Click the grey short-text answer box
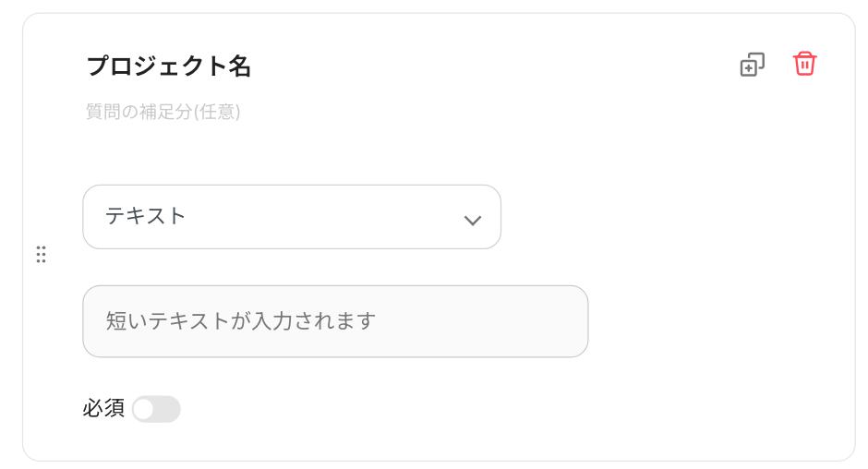Image resolution: width=868 pixels, height=469 pixels. pyautogui.click(x=335, y=321)
